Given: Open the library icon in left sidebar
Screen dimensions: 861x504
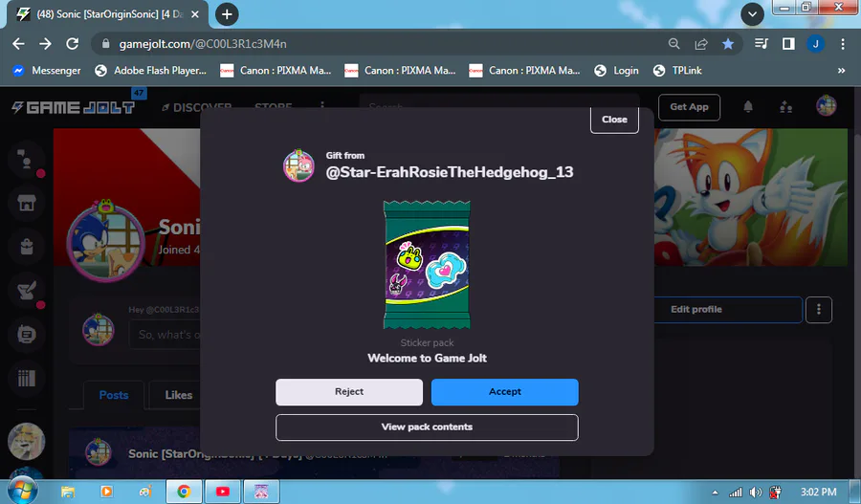Looking at the screenshot, I should (x=26, y=378).
